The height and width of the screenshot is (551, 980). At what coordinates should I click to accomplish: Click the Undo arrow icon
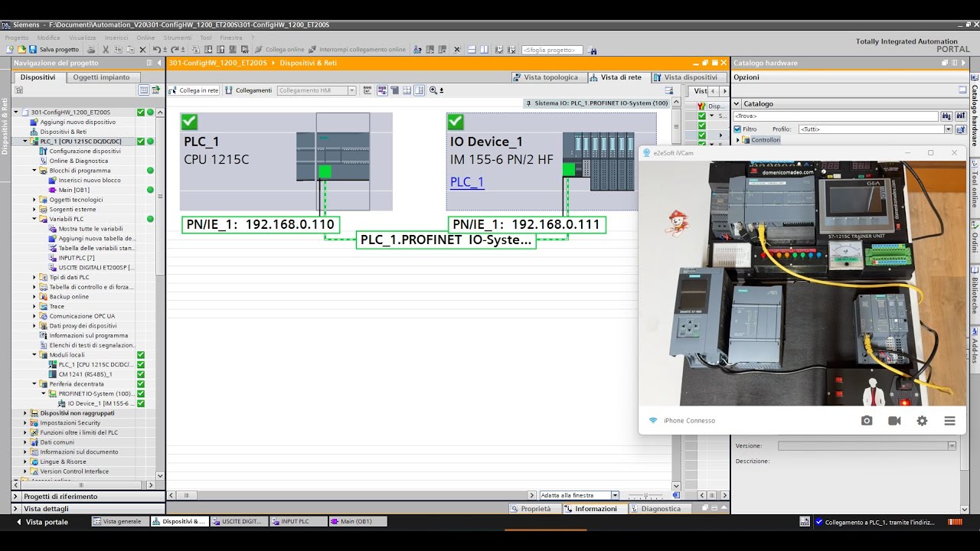(156, 50)
